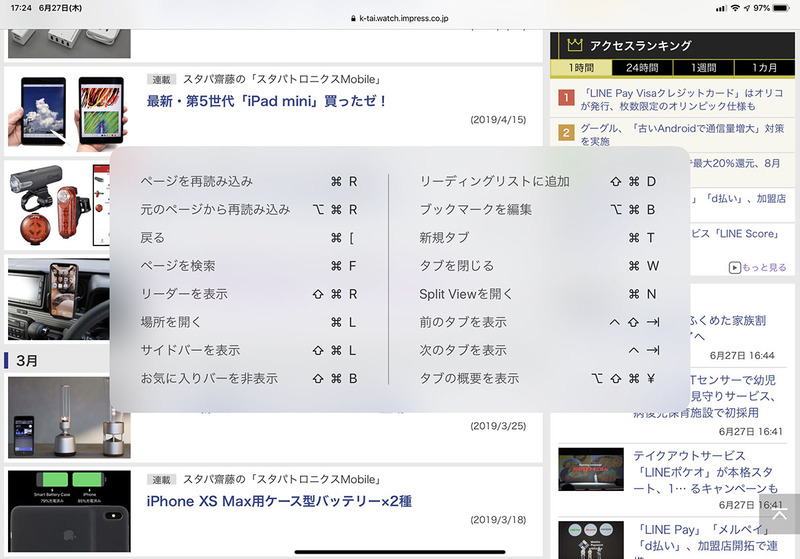Open Smart Battery Case article thumbnail

pos(69,511)
